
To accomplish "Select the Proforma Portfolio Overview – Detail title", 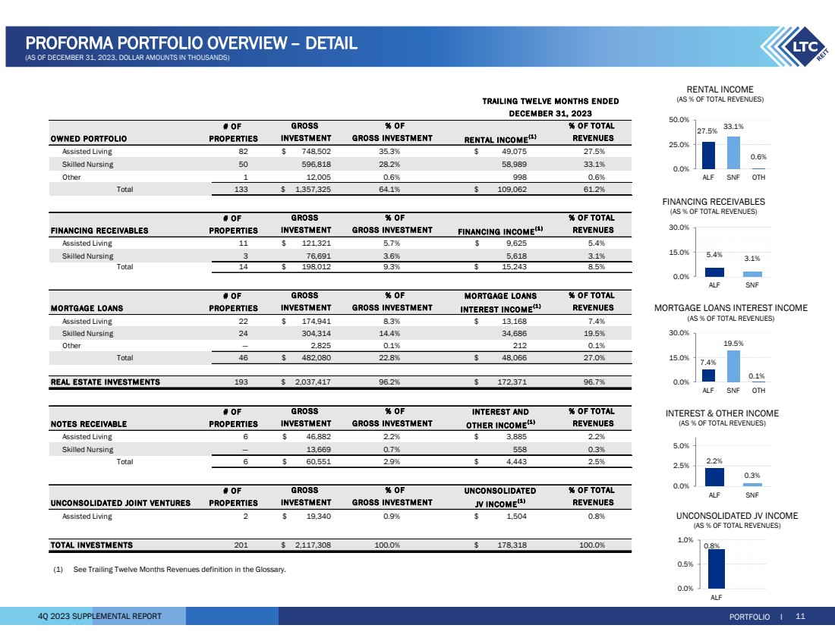I will tap(191, 43).
